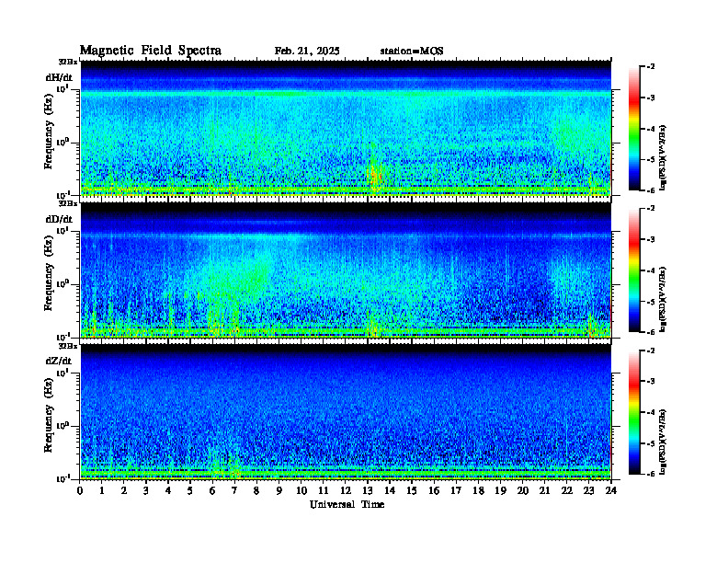Click the time axis tick label "10"

[x=301, y=490]
